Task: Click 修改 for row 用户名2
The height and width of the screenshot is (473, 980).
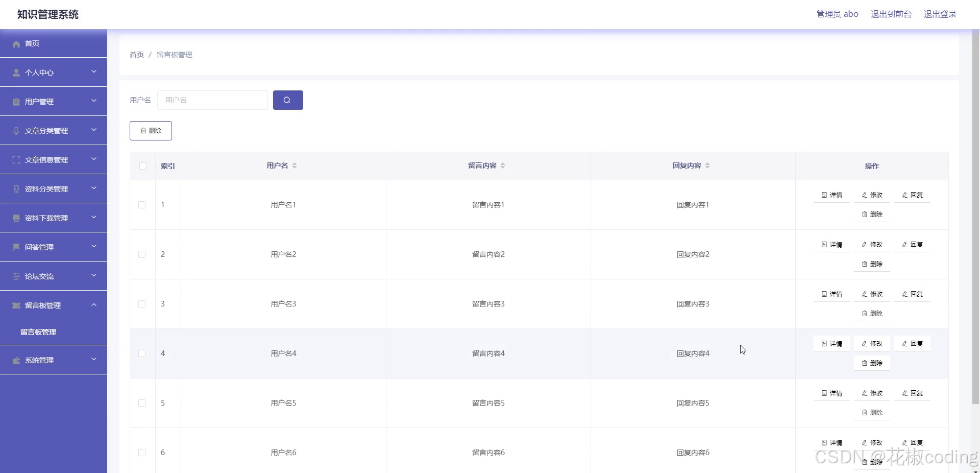Action: click(x=872, y=245)
